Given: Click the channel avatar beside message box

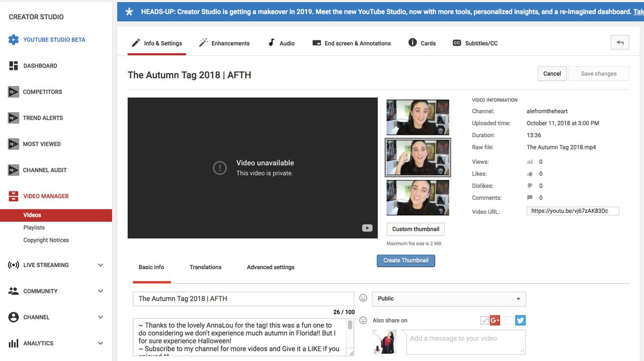Looking at the screenshot, I should 384,342.
